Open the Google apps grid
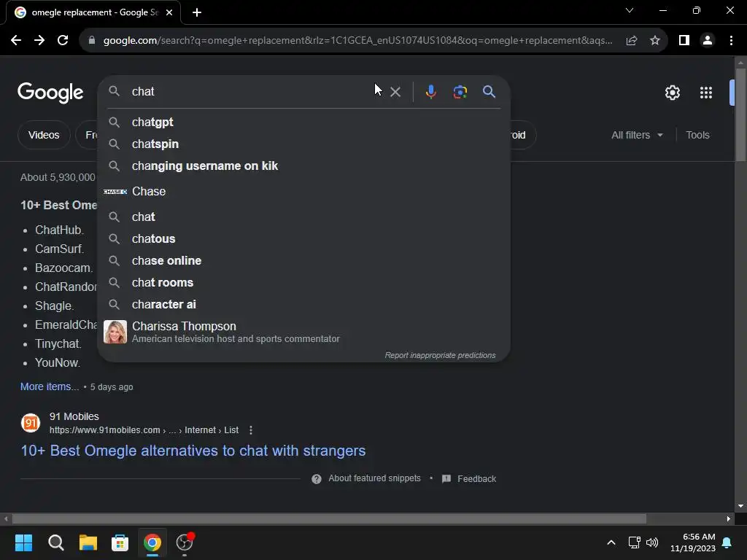 (x=705, y=93)
